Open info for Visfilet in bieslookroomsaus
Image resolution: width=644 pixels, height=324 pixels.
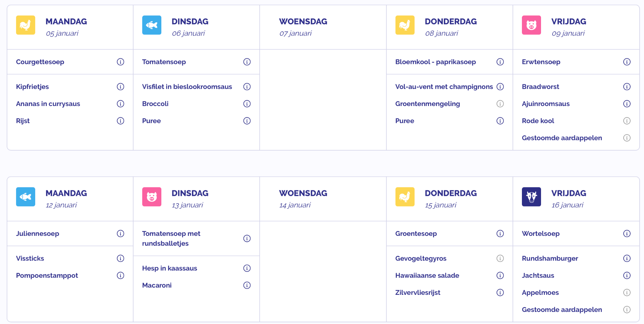point(247,87)
